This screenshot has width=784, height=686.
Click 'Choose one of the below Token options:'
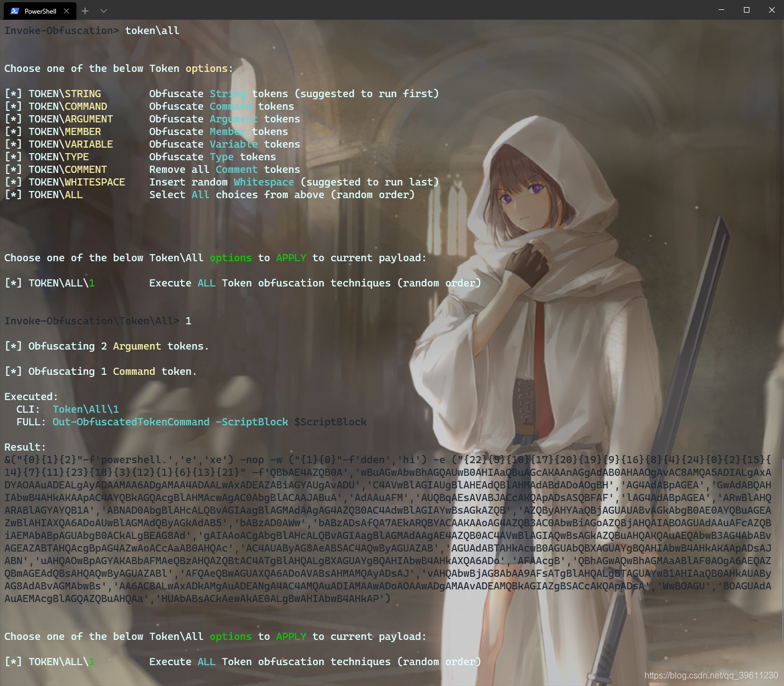(x=119, y=69)
